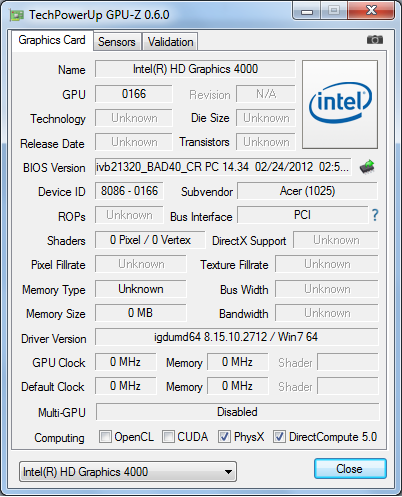Click the Name field Intel(R) HD Graphics 4000
Viewport: 402px width, 497px height.
tap(195, 69)
